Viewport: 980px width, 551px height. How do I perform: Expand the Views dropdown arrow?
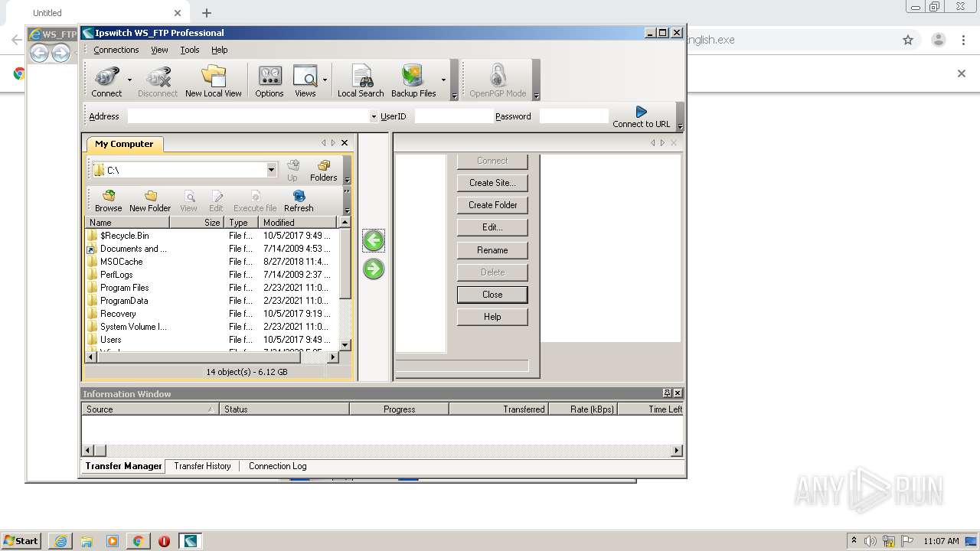(x=325, y=80)
